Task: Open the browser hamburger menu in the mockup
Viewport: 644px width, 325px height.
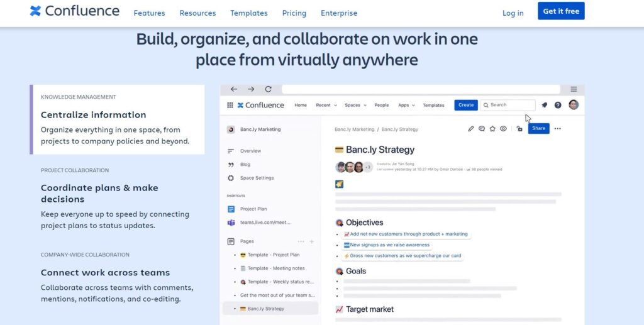Action: coord(574,89)
